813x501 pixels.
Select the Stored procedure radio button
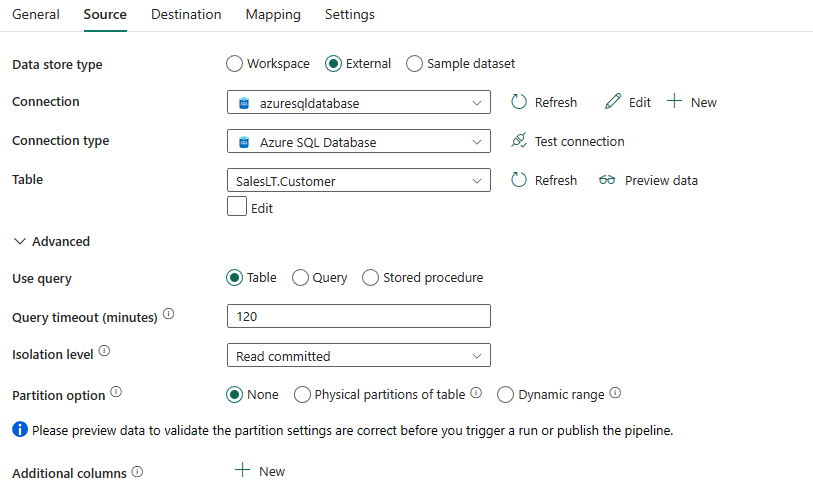(x=370, y=277)
